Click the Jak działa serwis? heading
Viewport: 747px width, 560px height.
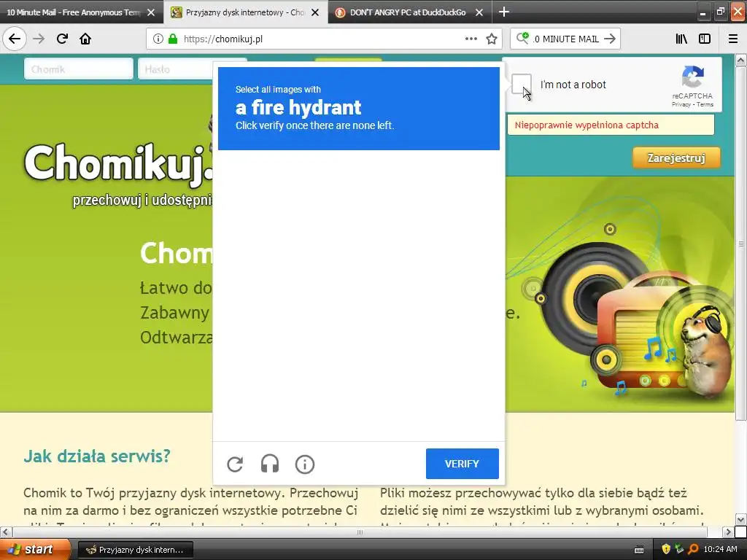pos(97,456)
